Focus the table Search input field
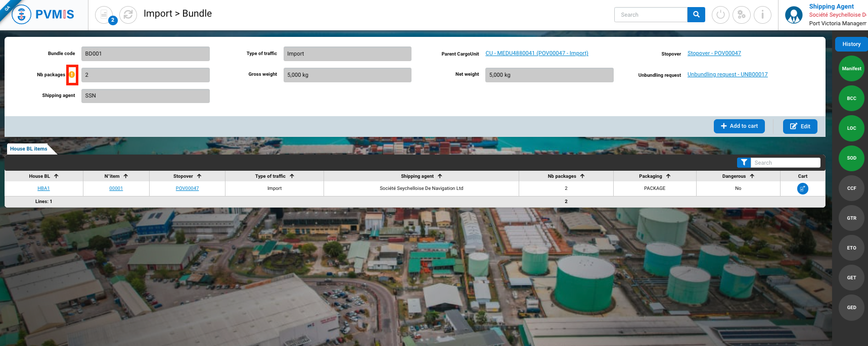The width and height of the screenshot is (868, 346). [785, 163]
